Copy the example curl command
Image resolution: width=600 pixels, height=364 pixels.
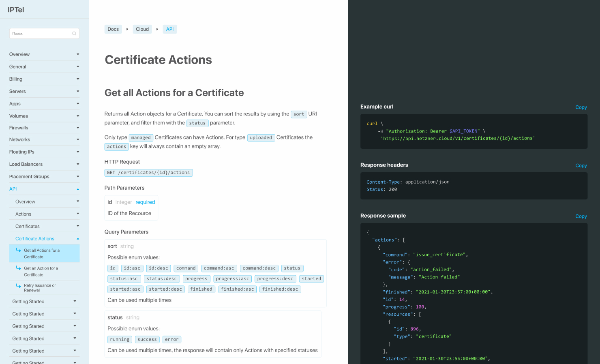(x=581, y=107)
